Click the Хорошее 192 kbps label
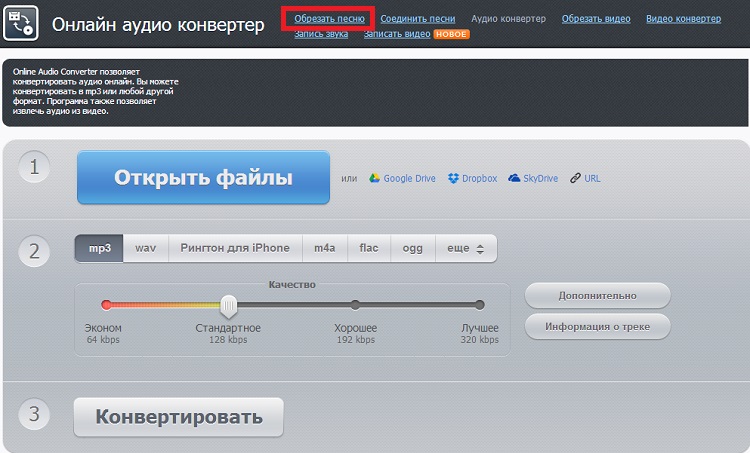Image resolution: width=750 pixels, height=453 pixels. (x=355, y=333)
